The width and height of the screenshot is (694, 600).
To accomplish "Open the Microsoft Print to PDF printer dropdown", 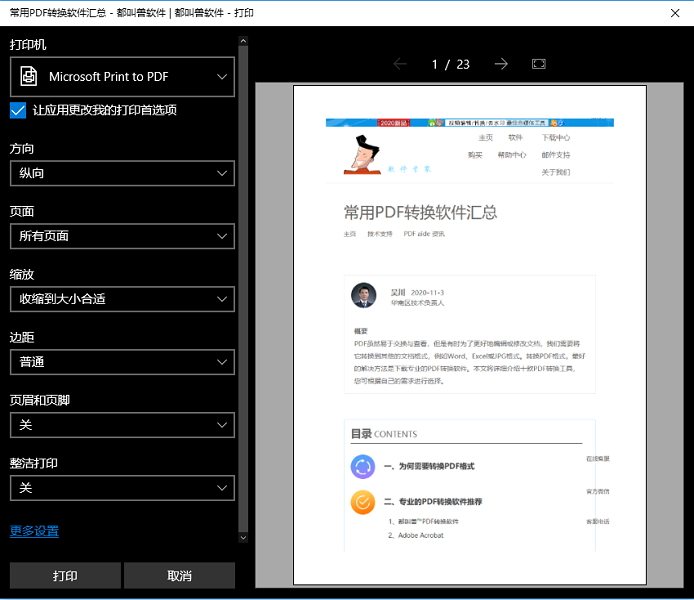I will point(122,77).
